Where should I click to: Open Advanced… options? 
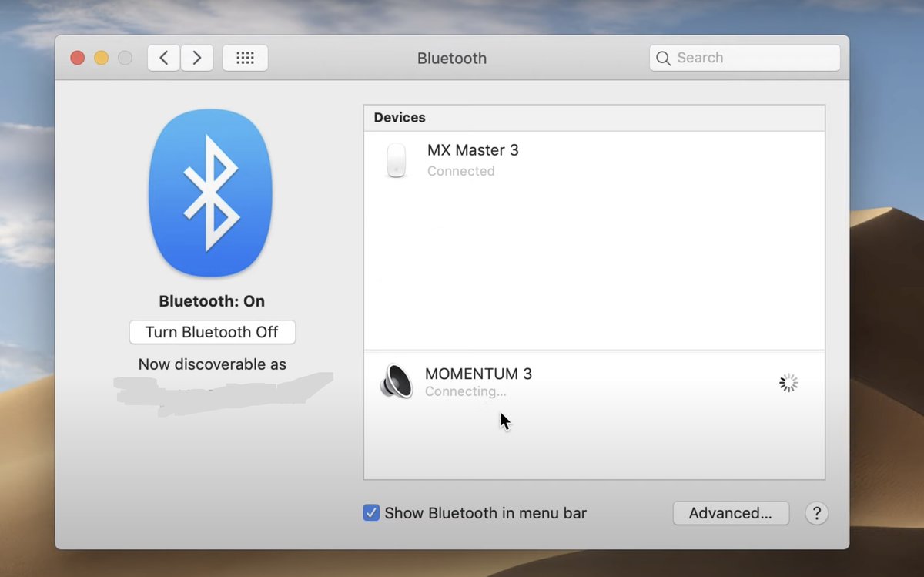pyautogui.click(x=731, y=513)
